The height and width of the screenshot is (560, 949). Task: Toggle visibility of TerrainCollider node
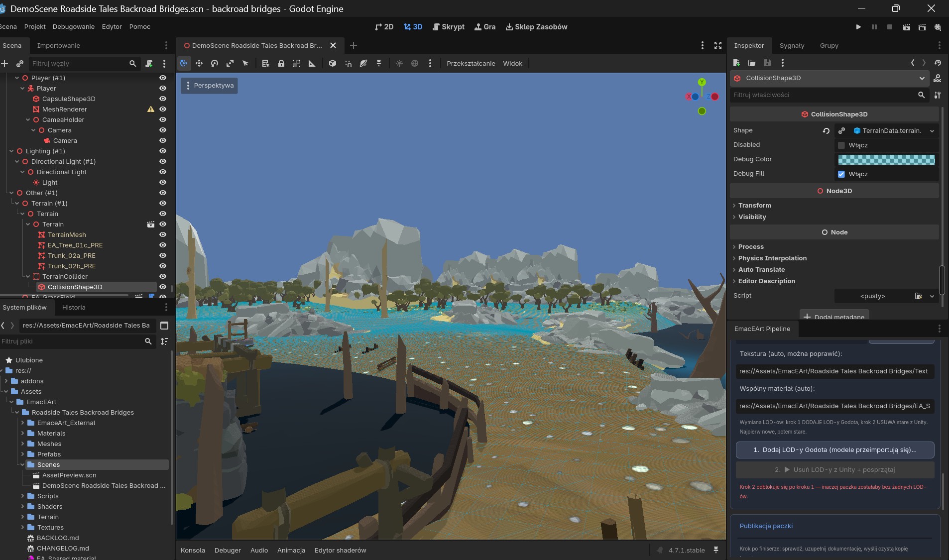click(x=162, y=276)
